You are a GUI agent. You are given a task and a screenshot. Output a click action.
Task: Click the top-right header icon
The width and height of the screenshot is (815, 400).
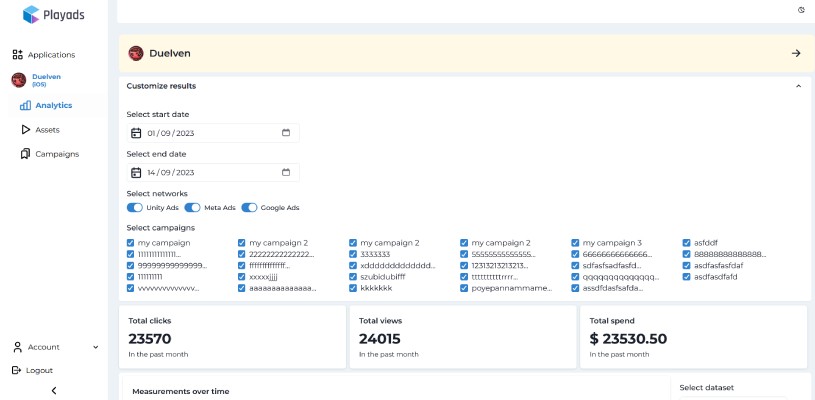point(801,10)
